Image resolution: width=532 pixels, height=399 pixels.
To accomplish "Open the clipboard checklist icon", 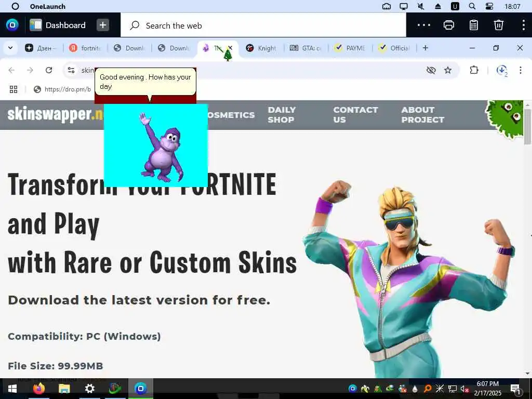I will pos(474,25).
